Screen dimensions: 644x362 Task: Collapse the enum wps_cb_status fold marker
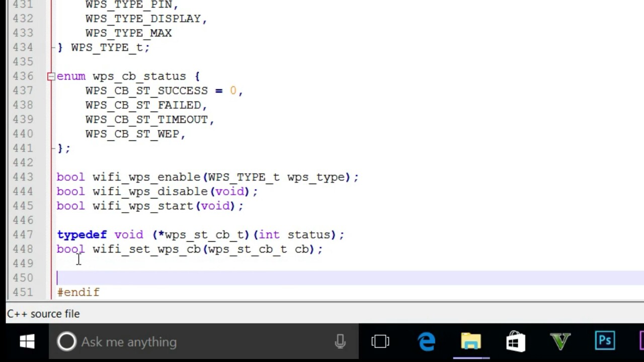[51, 76]
